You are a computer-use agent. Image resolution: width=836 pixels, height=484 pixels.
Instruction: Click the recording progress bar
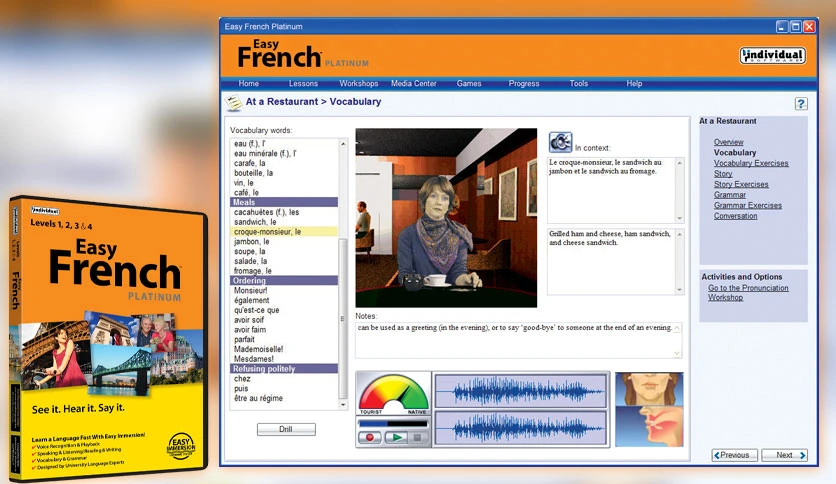point(393,424)
